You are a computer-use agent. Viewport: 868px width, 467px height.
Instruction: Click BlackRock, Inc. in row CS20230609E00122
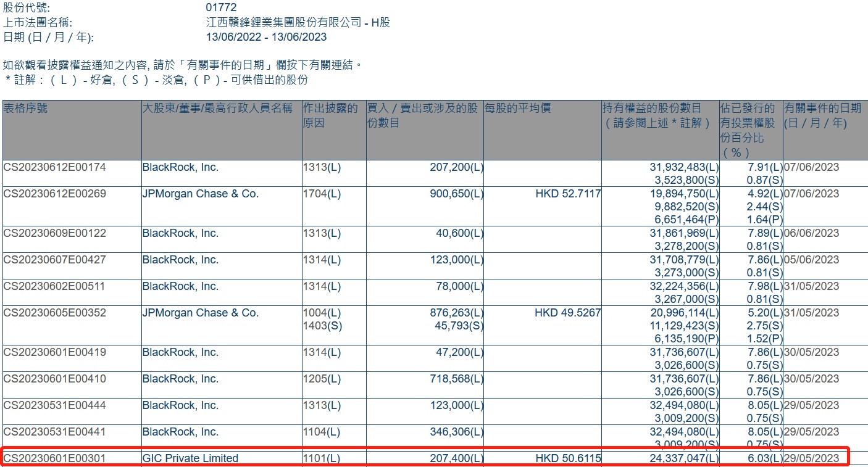(x=180, y=233)
